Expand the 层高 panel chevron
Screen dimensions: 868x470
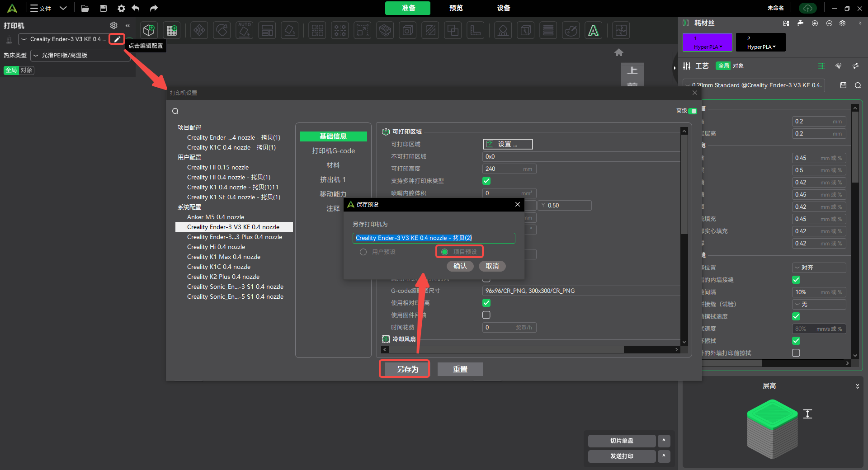point(858,386)
